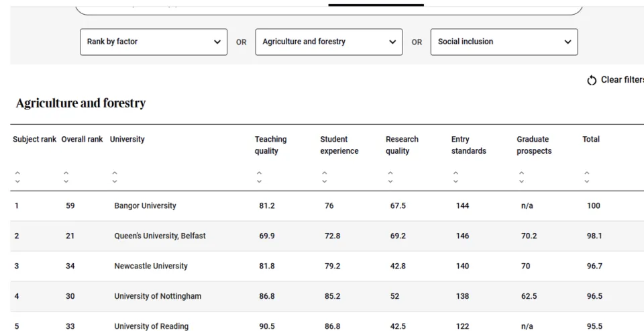Open University of Nottingham entry
644x331 pixels.
click(158, 297)
